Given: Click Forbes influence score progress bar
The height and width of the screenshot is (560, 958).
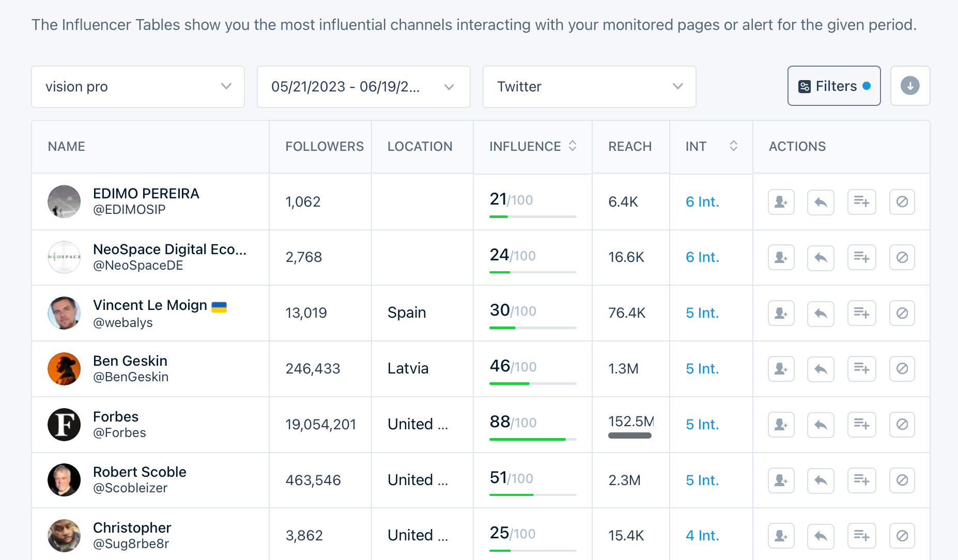Looking at the screenshot, I should coord(532,439).
